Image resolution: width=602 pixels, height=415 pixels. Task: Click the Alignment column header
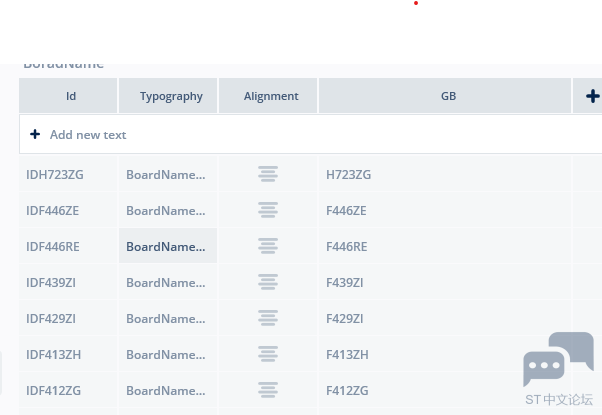[271, 96]
